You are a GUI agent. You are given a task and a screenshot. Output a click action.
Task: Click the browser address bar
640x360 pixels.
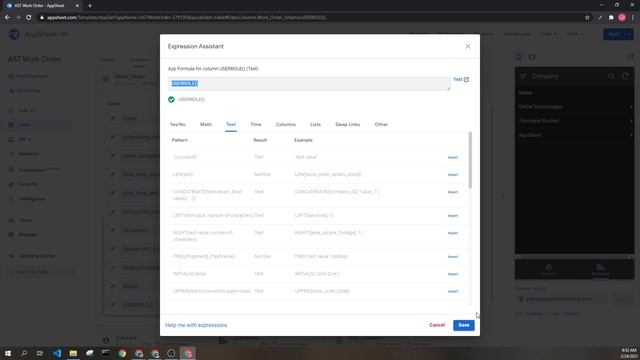tap(310, 18)
